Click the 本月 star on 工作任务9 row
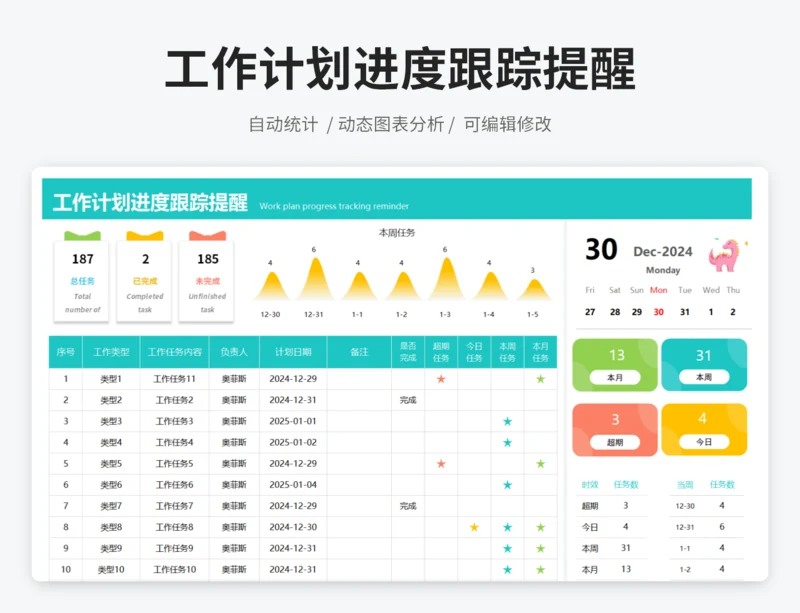 click(x=540, y=548)
